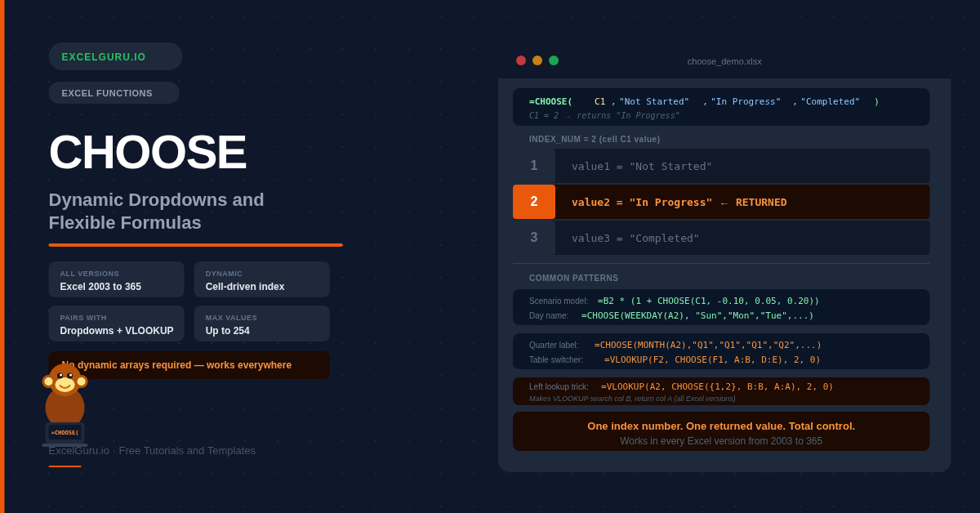Viewport: 980px width, 513px height.
Task: Select the index number 3 box
Action: pyautogui.click(x=534, y=238)
